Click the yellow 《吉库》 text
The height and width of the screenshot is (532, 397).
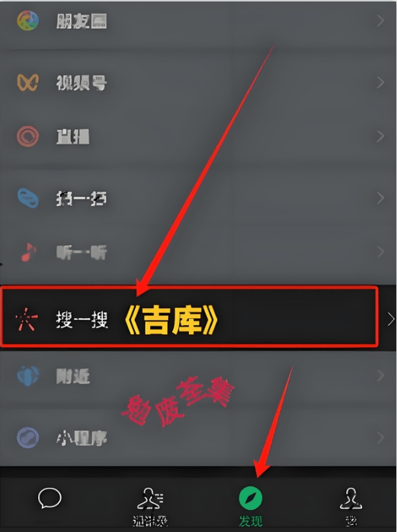tap(171, 320)
